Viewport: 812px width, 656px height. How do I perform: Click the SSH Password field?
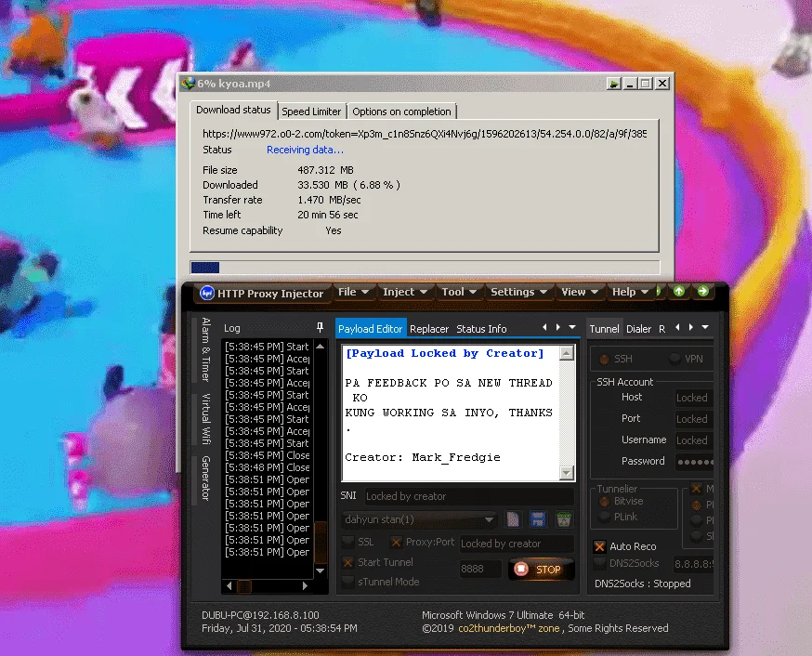click(x=693, y=461)
